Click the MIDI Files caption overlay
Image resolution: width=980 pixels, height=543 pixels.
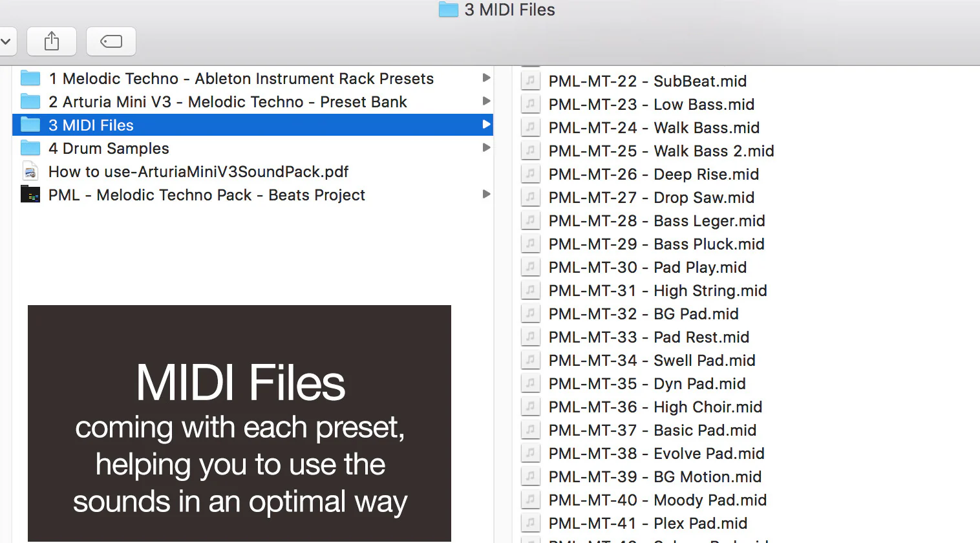[x=239, y=423]
